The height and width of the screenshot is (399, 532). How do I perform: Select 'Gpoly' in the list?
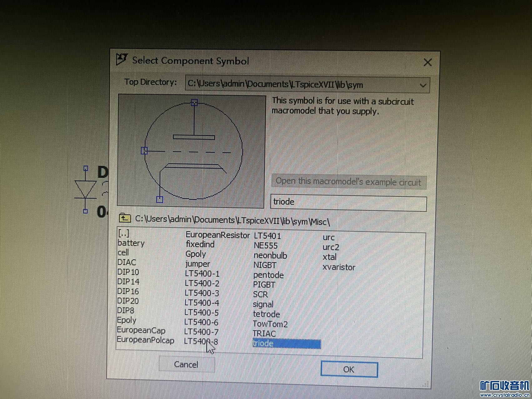coord(196,254)
